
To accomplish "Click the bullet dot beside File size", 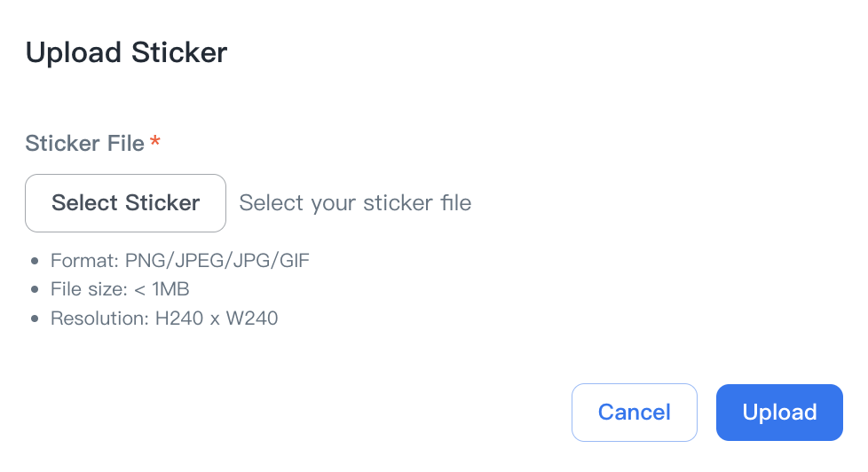I will [35, 290].
